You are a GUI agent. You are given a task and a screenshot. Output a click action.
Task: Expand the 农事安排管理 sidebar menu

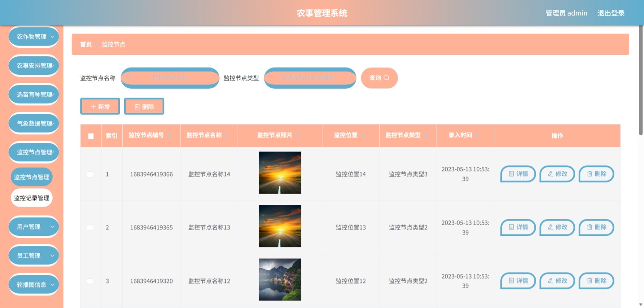(34, 65)
